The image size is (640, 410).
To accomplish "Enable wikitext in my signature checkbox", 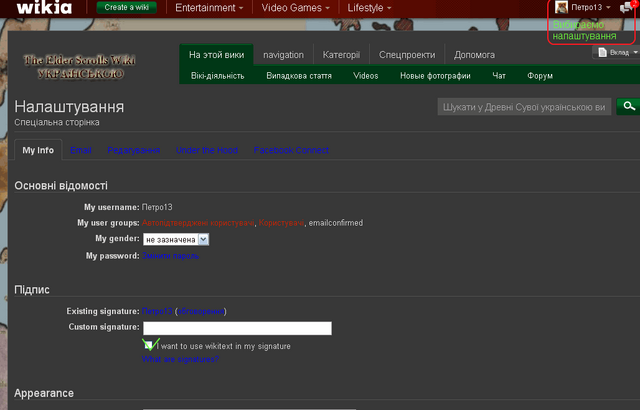I will tap(148, 345).
